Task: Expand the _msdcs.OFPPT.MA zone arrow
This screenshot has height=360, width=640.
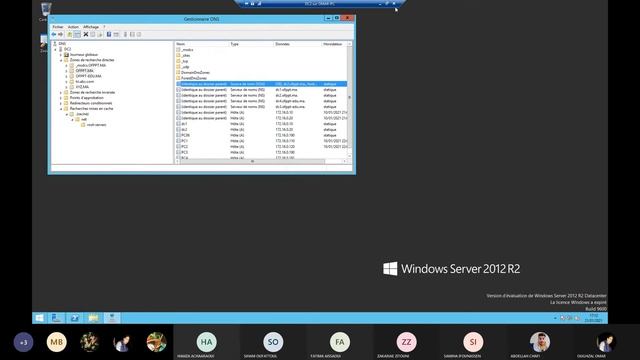Action: (x=67, y=66)
